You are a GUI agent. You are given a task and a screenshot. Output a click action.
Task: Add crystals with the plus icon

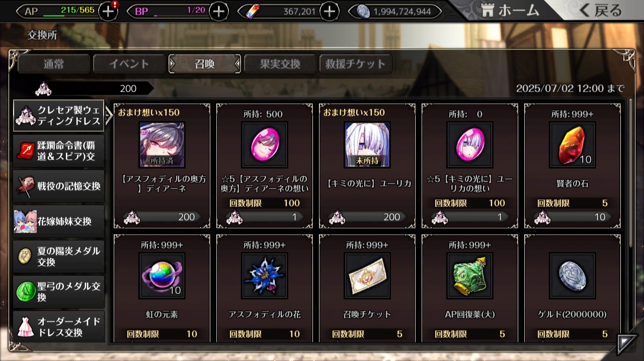329,11
